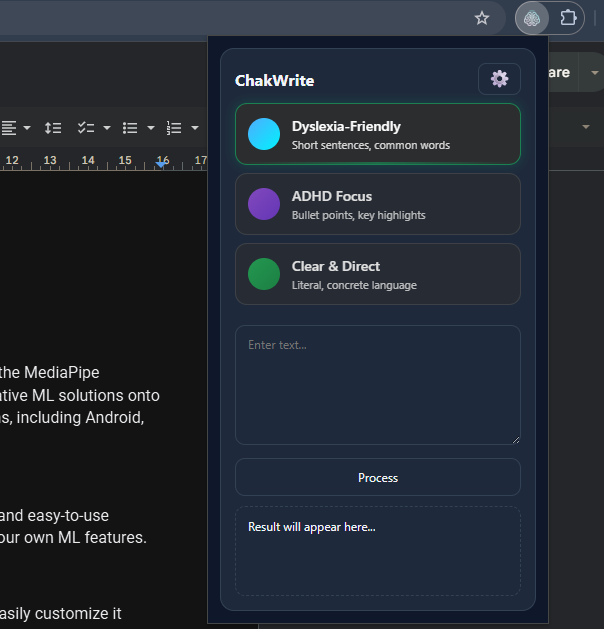
Task: Click the Process button
Action: (x=378, y=477)
